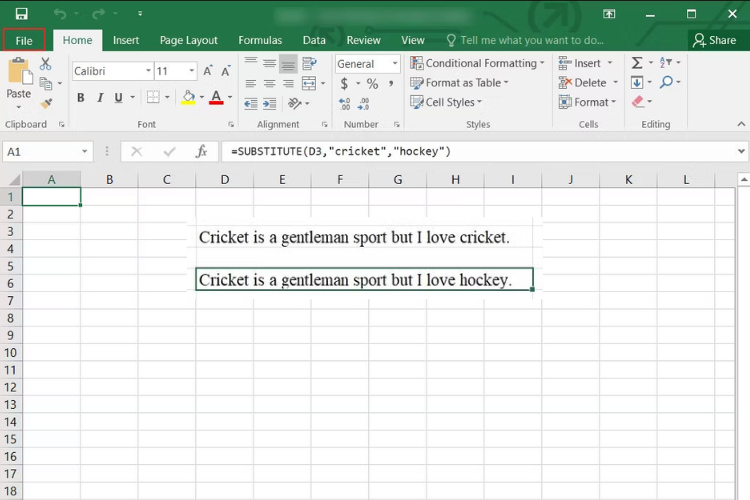Viewport: 750px width, 500px height.
Task: Click the Save icon in title bar
Action: pyautogui.click(x=21, y=13)
